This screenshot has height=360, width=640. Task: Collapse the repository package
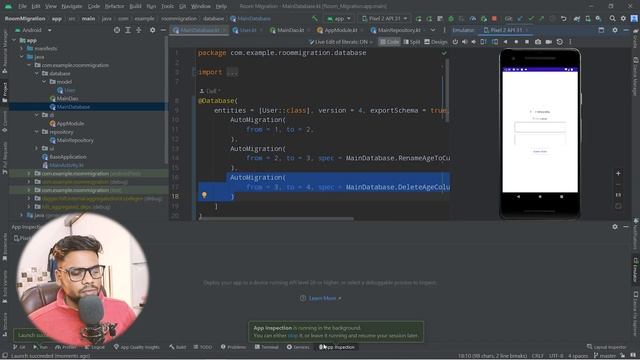coord(37,132)
